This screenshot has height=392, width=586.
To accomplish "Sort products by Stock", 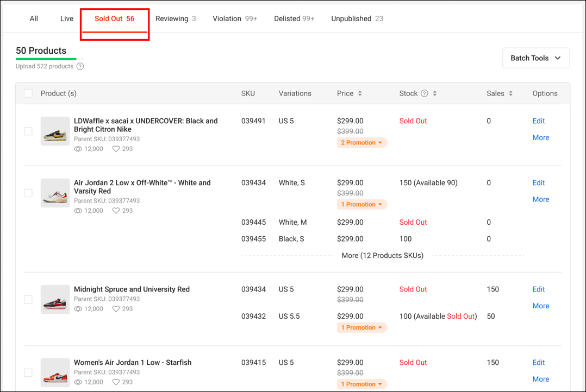I will pos(435,93).
